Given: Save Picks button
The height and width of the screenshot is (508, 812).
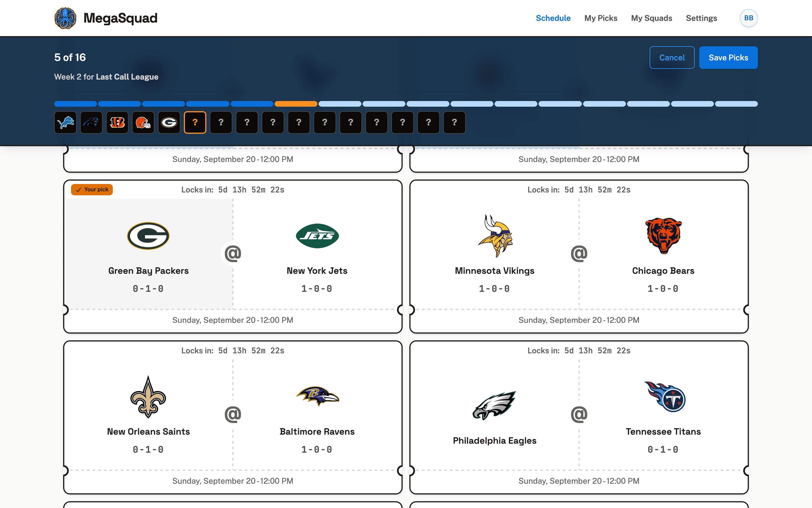Looking at the screenshot, I should point(728,58).
